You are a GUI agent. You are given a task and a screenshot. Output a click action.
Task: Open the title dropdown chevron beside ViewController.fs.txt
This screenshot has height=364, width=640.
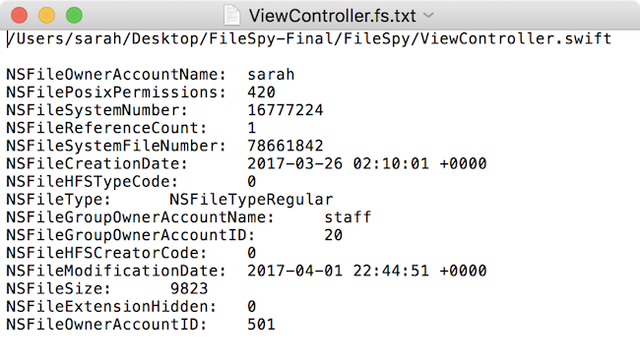coord(428,16)
